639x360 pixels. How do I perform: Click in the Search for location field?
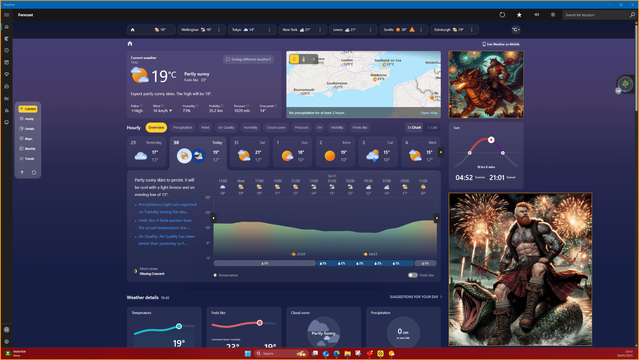[596, 15]
